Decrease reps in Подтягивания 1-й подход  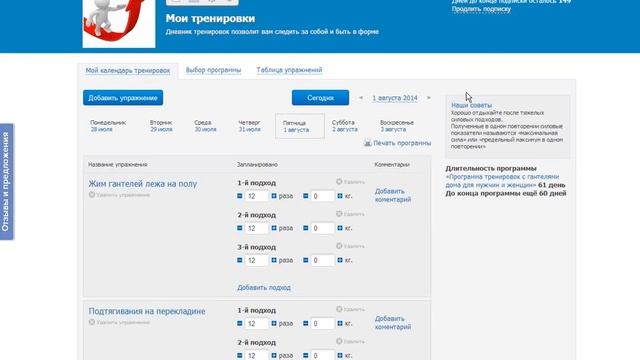coord(240,323)
